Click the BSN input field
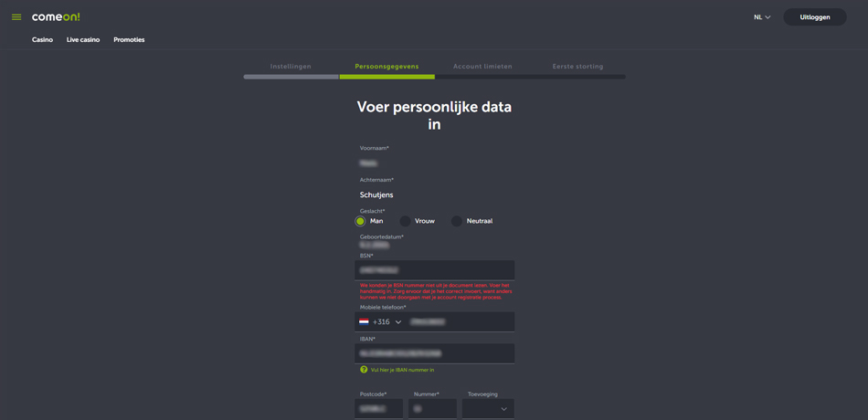Viewport: 868px width, 420px height. [x=435, y=270]
